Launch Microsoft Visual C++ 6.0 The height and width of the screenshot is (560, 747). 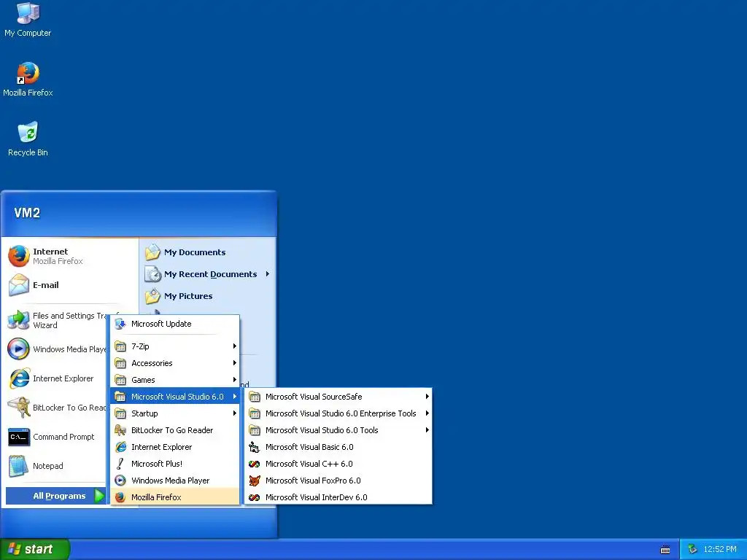338,464
